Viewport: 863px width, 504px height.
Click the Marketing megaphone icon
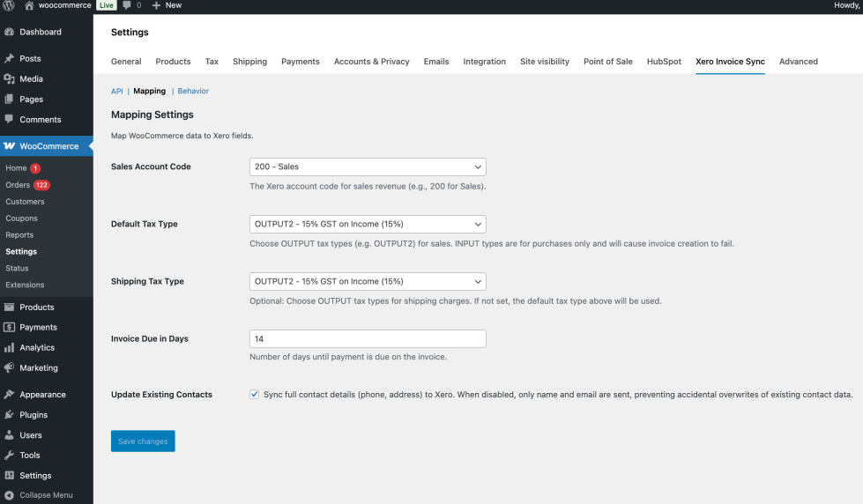click(10, 367)
